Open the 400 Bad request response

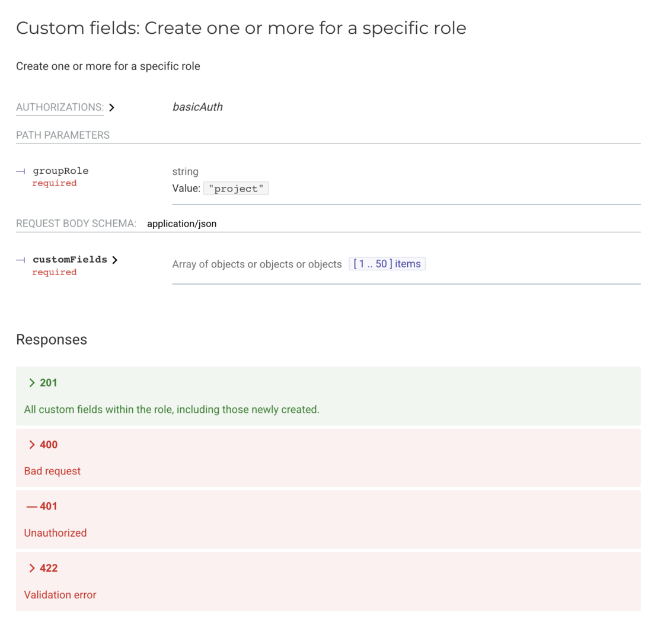(x=328, y=457)
